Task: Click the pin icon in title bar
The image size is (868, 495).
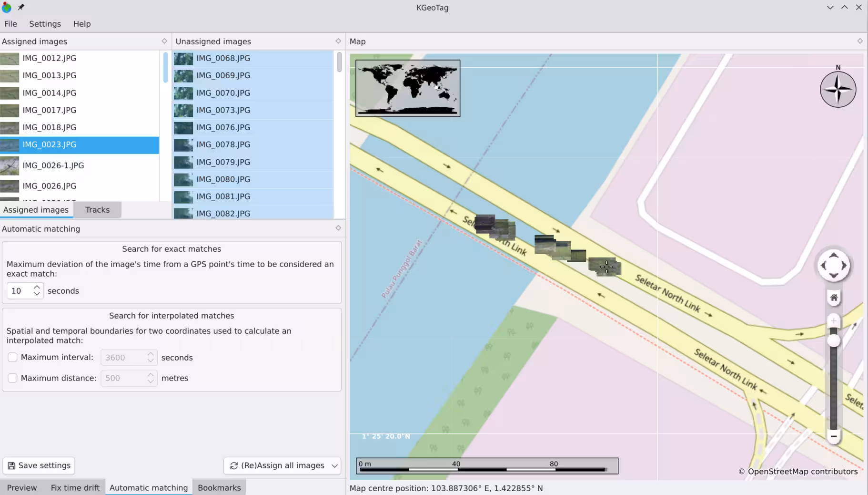Action: (21, 7)
